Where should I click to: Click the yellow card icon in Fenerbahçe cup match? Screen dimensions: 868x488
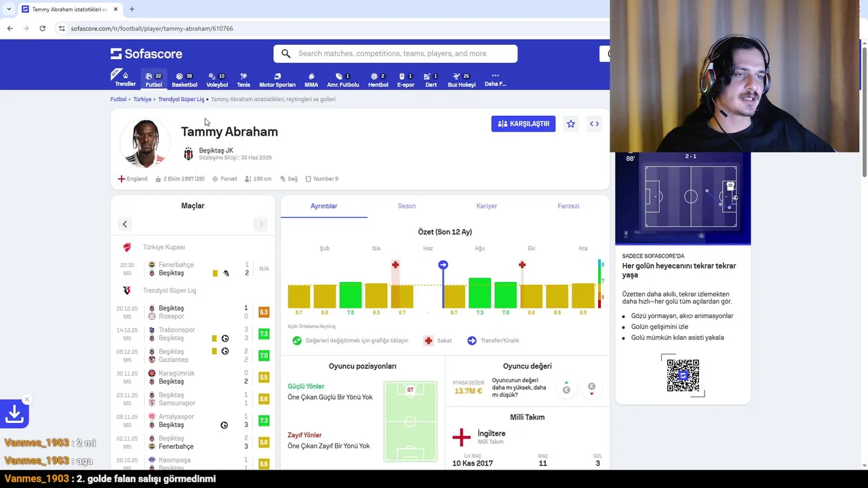[215, 273]
